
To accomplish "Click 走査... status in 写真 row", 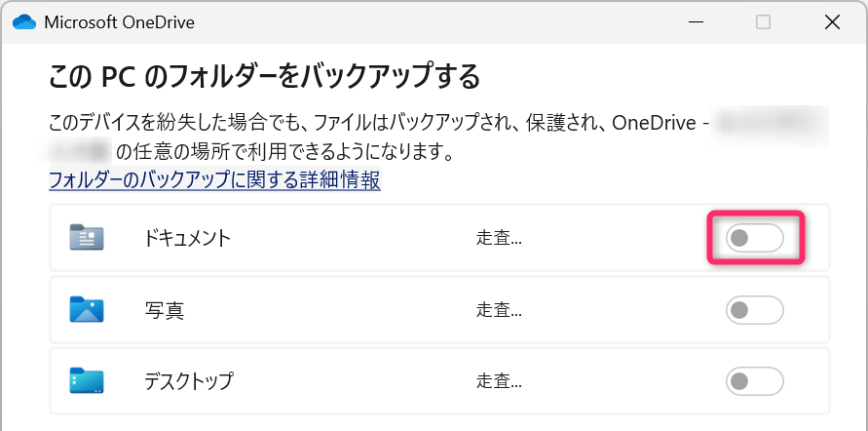I will [499, 310].
